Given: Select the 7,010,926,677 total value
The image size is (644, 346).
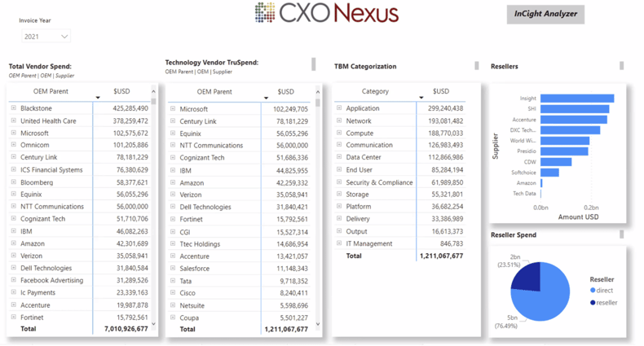Looking at the screenshot, I should 126,329.
